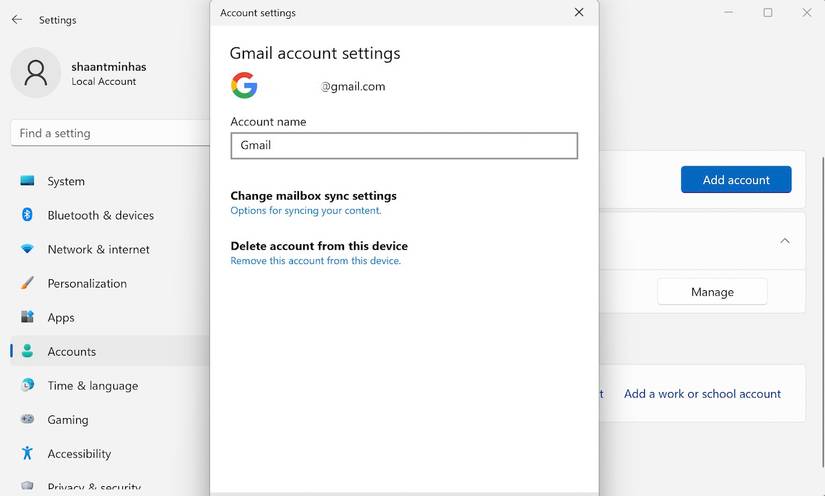The height and width of the screenshot is (496, 825).
Task: Click Add a work or school account
Action: pos(702,394)
